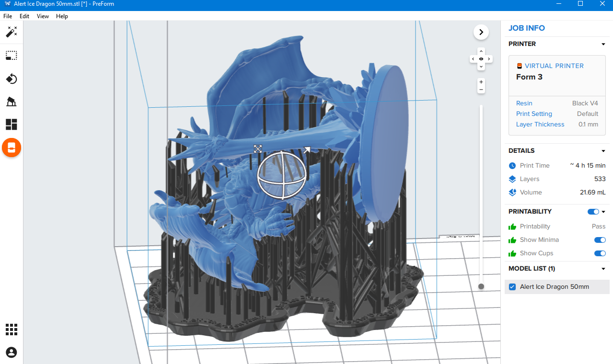Click the 533 layers value
Screen dimensions: 613x364
[x=600, y=179]
